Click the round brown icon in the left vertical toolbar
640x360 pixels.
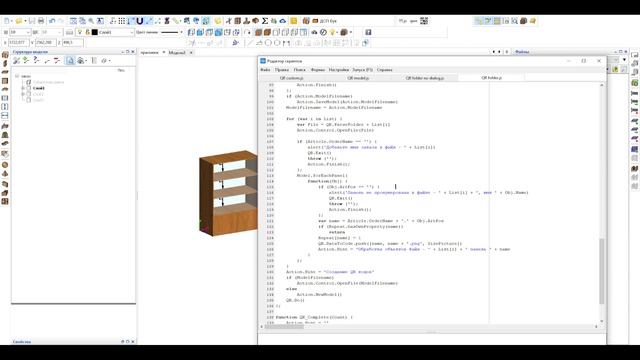(5, 165)
